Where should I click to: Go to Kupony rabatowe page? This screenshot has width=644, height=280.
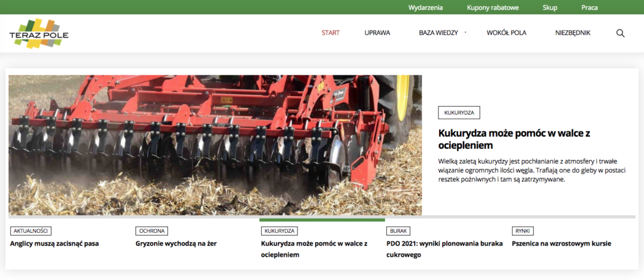[492, 8]
